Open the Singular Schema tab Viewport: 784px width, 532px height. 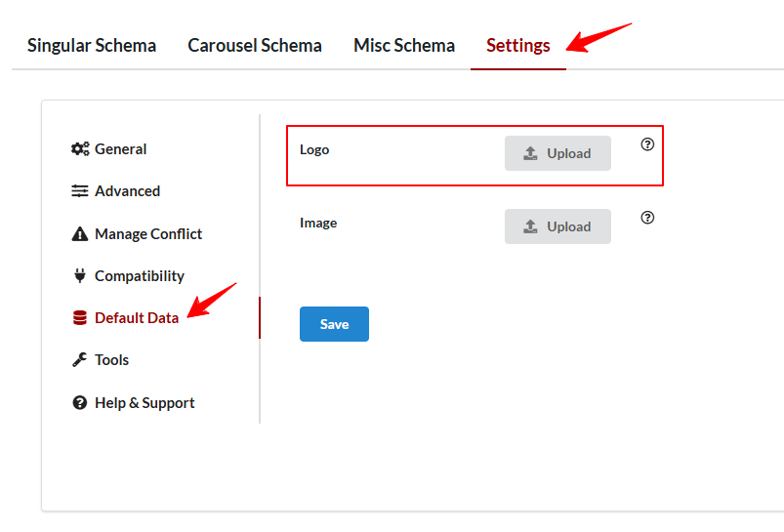pos(92,46)
